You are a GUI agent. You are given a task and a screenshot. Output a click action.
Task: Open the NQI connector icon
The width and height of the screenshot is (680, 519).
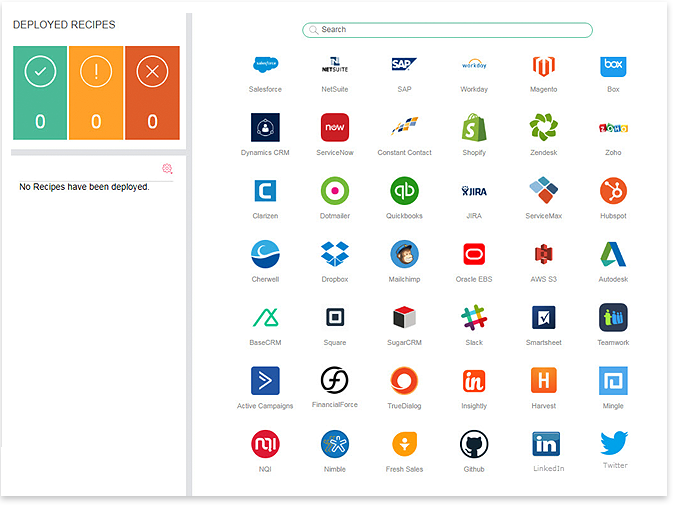(x=265, y=444)
